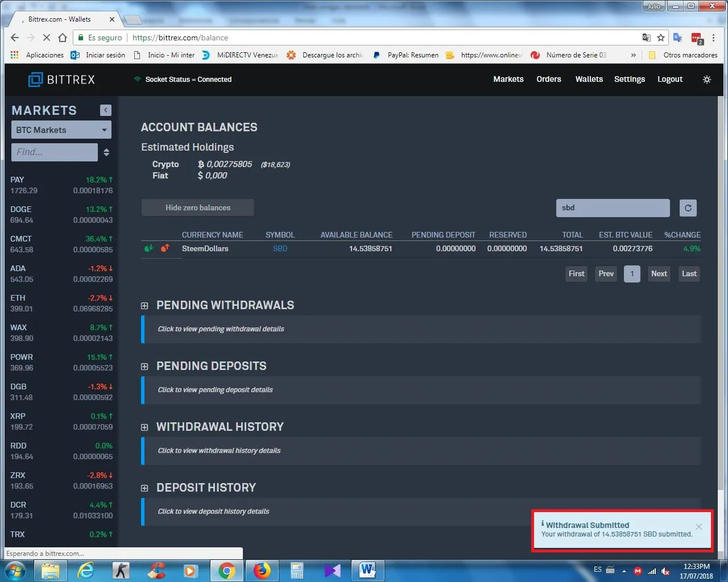Launch Internet Explorer from taskbar

(x=86, y=571)
